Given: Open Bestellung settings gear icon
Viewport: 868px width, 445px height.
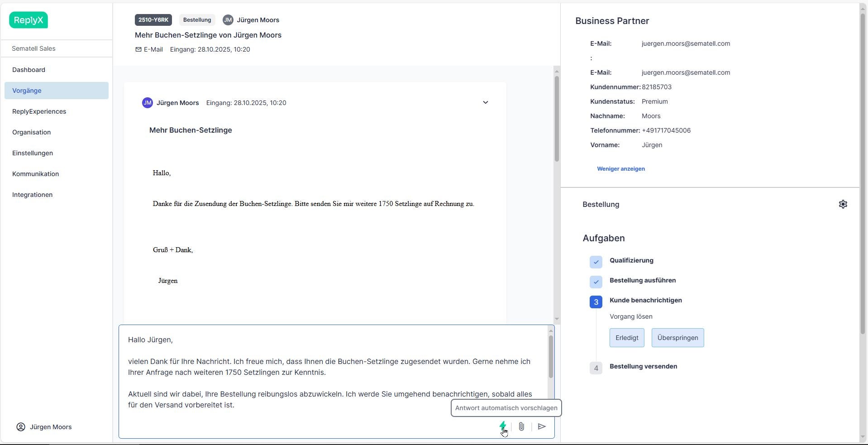Looking at the screenshot, I should tap(843, 204).
